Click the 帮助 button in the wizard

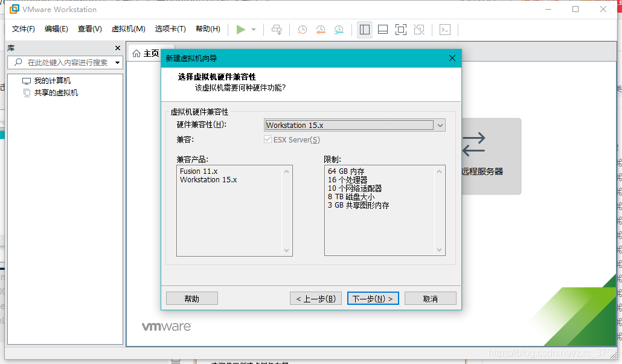click(192, 299)
